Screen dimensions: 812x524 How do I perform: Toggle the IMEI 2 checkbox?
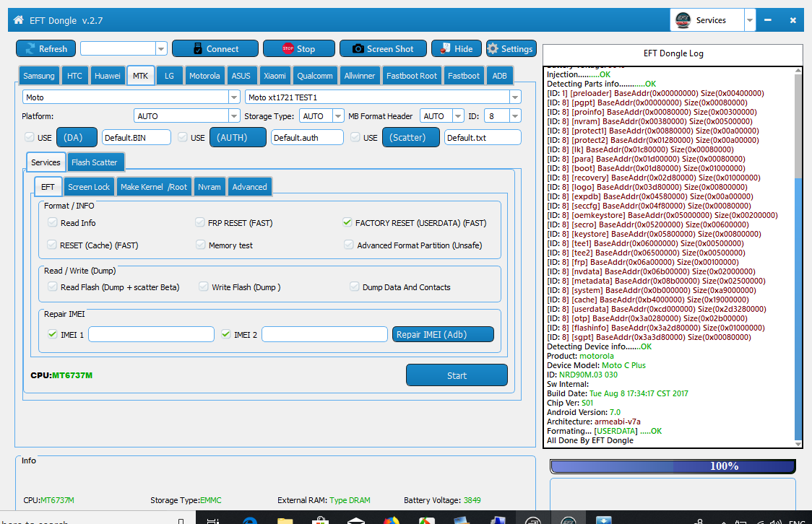click(225, 334)
